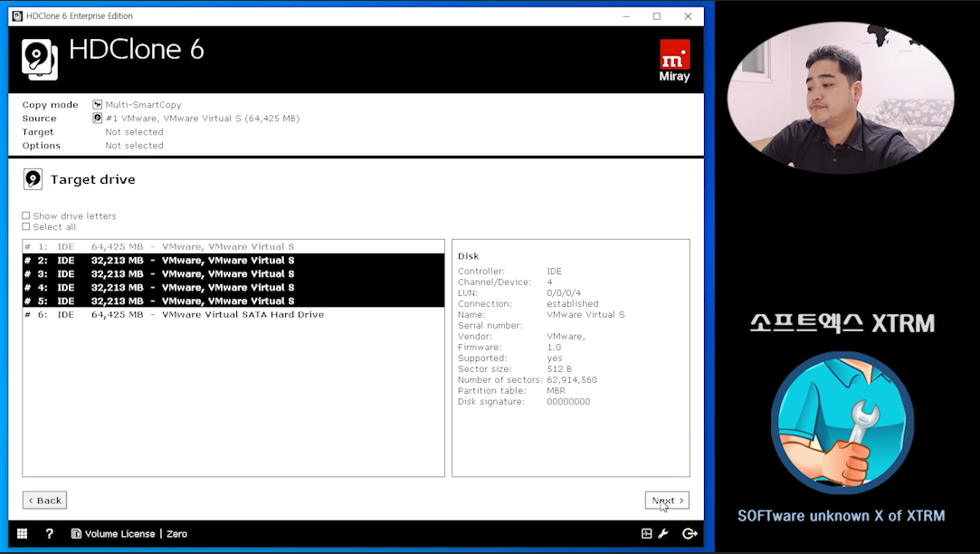Click Partition table MBR value
The height and width of the screenshot is (554, 980).
(556, 391)
